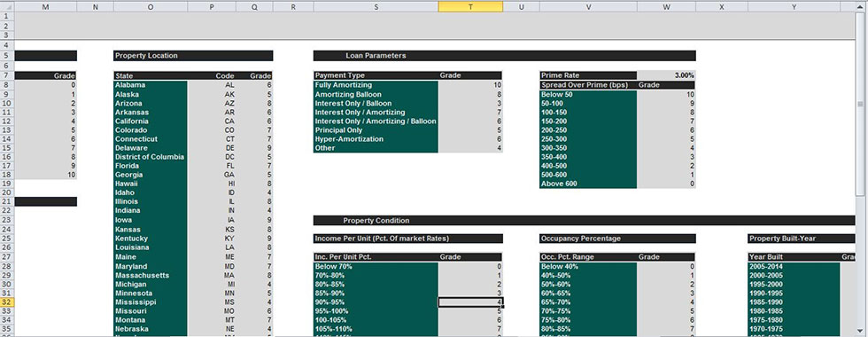Select the District of Columbia cell

coord(151,157)
